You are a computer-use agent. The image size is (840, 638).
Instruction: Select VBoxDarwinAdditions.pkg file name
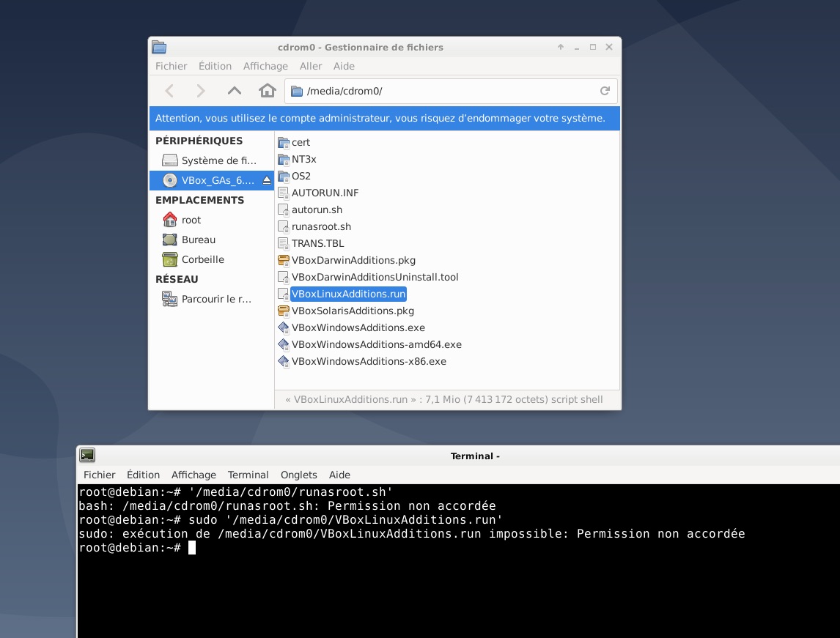(x=353, y=260)
